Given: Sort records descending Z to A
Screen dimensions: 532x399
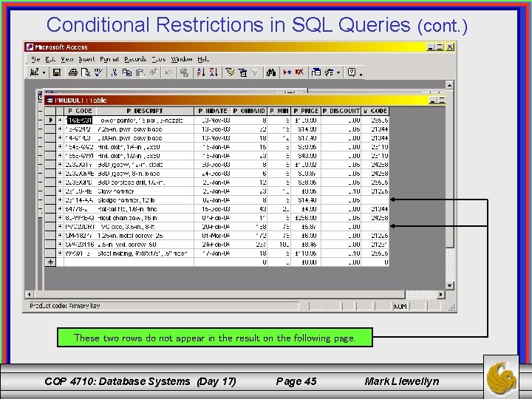Looking at the screenshot, I should click(x=214, y=72).
